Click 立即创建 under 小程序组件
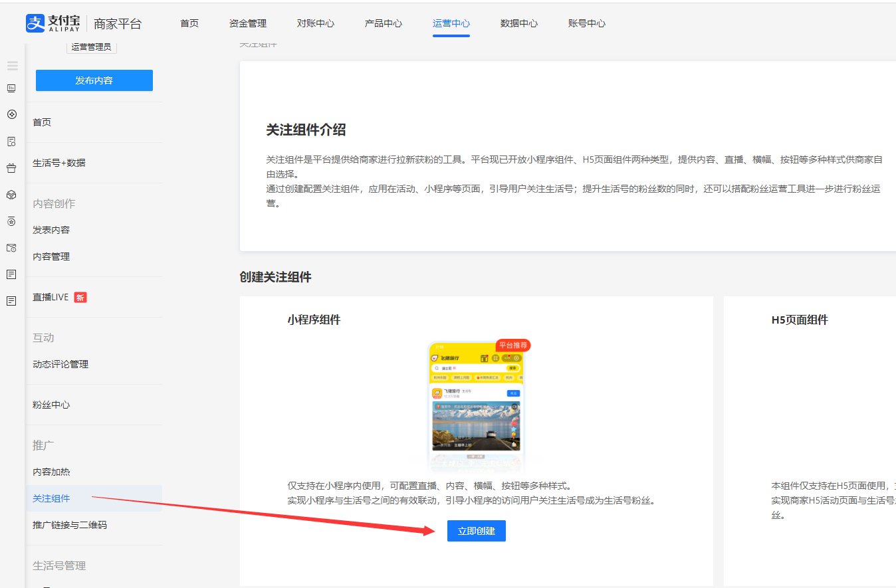This screenshot has height=588, width=896. coord(477,531)
